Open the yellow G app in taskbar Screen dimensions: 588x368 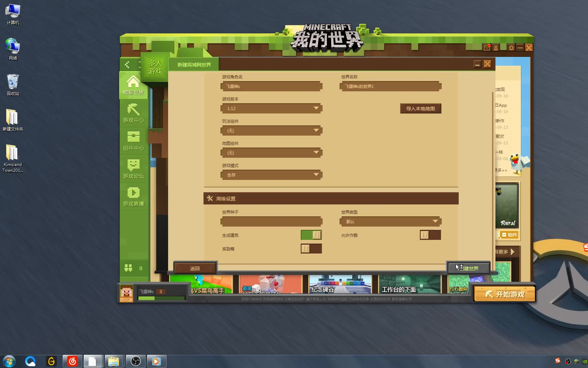pyautogui.click(x=51, y=361)
